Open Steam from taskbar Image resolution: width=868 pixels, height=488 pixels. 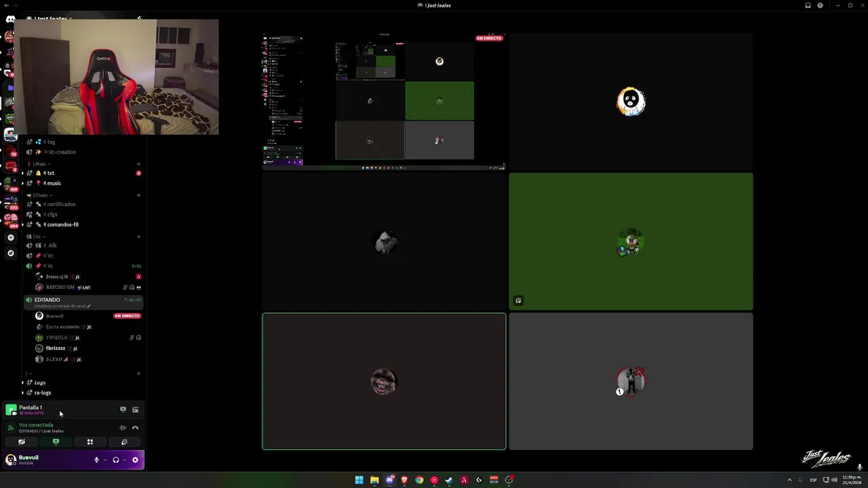click(x=449, y=480)
